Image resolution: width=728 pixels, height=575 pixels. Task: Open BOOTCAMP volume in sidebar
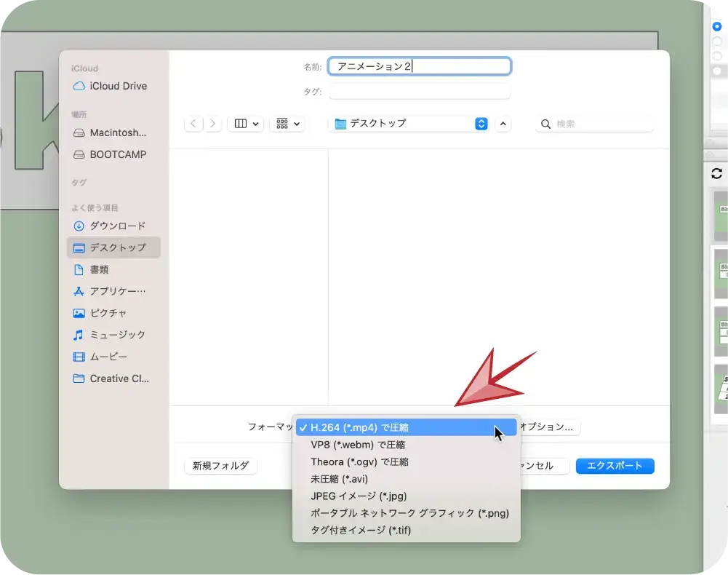118,155
